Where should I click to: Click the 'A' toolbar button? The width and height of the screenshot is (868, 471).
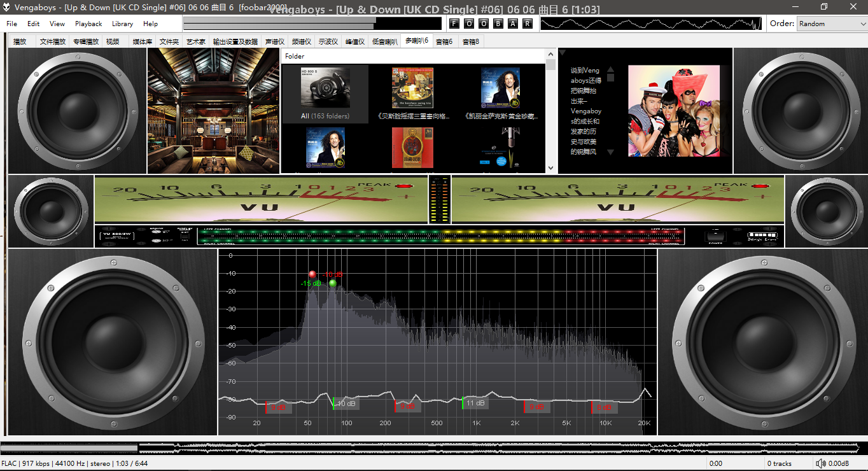point(513,24)
